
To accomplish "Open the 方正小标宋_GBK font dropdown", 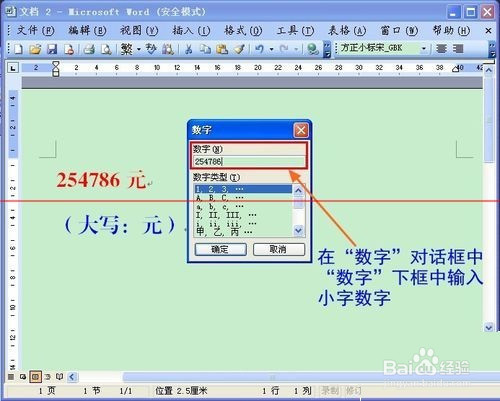I will click(x=424, y=49).
